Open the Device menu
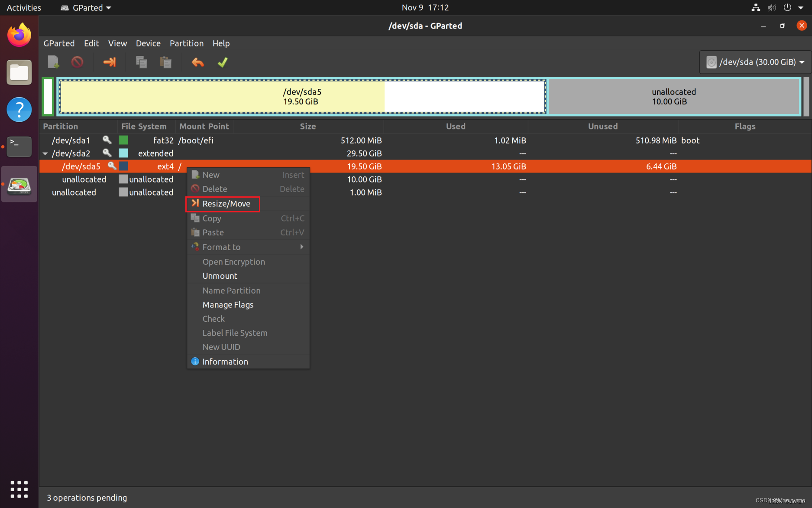This screenshot has width=812, height=508. pos(148,43)
